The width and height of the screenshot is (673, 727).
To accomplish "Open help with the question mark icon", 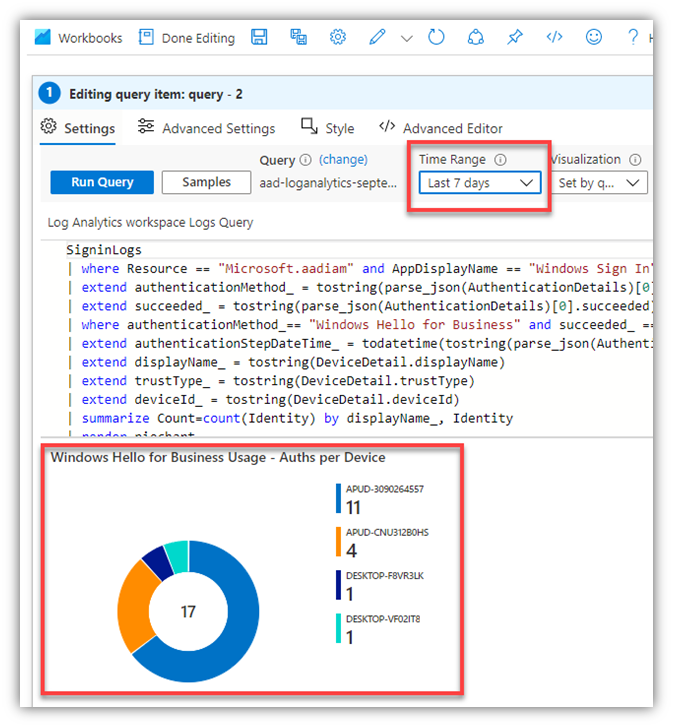I will pyautogui.click(x=633, y=37).
